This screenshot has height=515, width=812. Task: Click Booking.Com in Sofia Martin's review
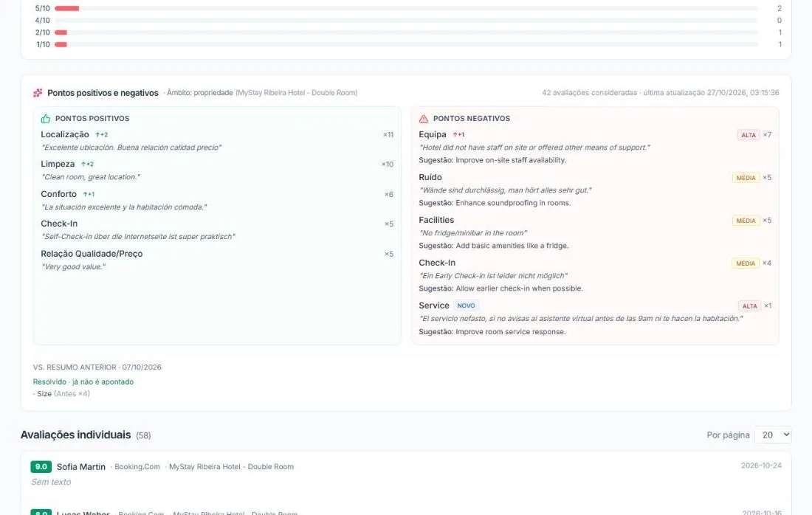point(137,466)
